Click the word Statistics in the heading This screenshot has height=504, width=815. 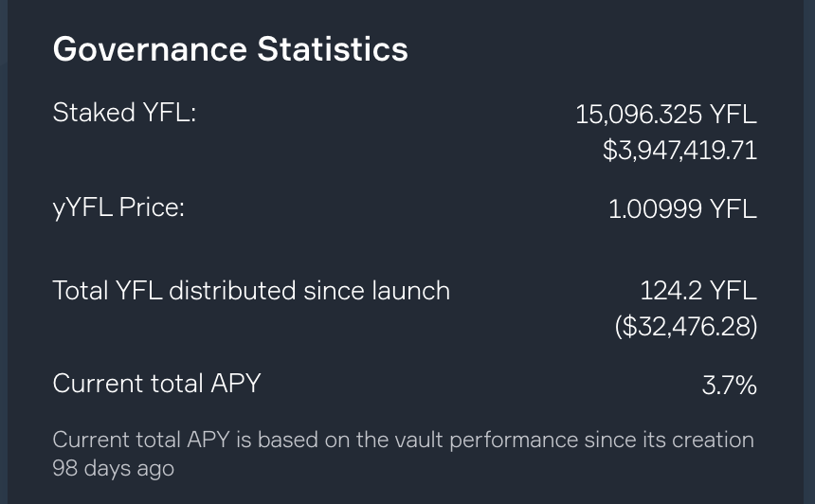pos(333,49)
